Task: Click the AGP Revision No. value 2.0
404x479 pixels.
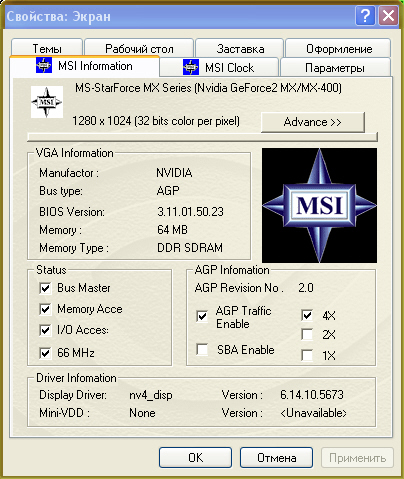Action: click(306, 288)
